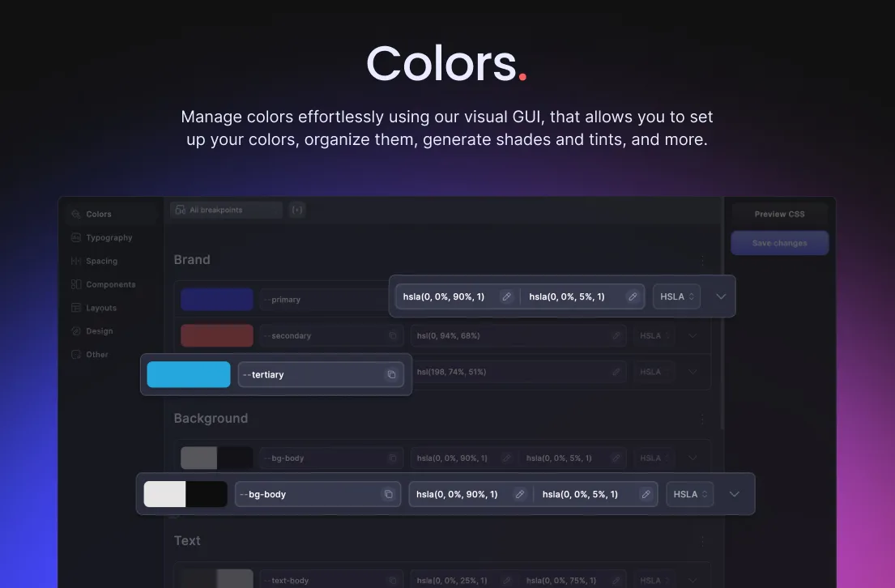
Task: Open the HSLA format dropdown in primary row
Action: click(676, 297)
